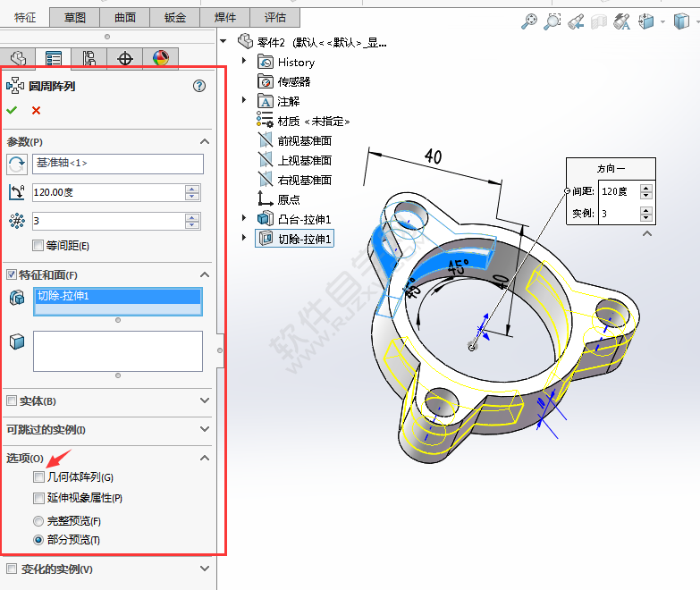
Task: Select 完整预览(F) full preview radio
Action: (x=38, y=521)
